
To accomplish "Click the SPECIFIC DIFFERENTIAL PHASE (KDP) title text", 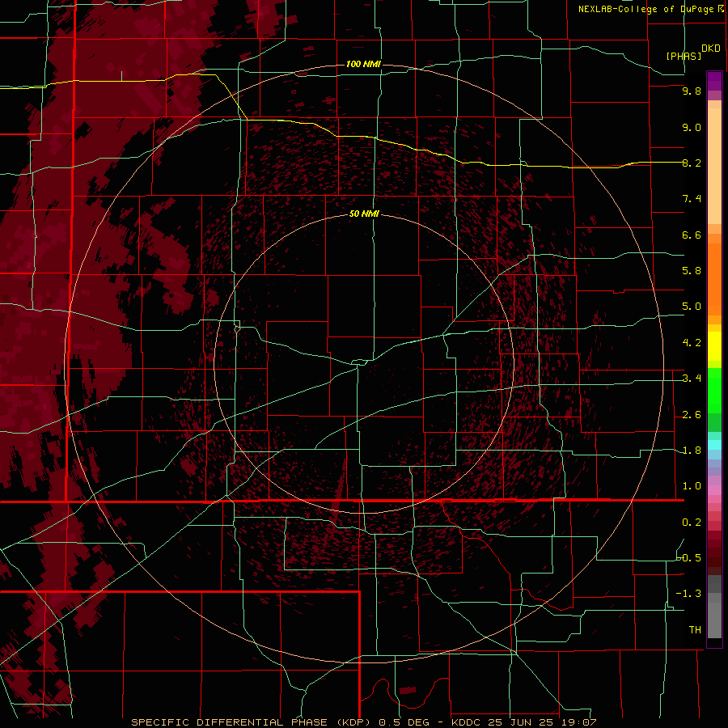I will tap(252, 722).
